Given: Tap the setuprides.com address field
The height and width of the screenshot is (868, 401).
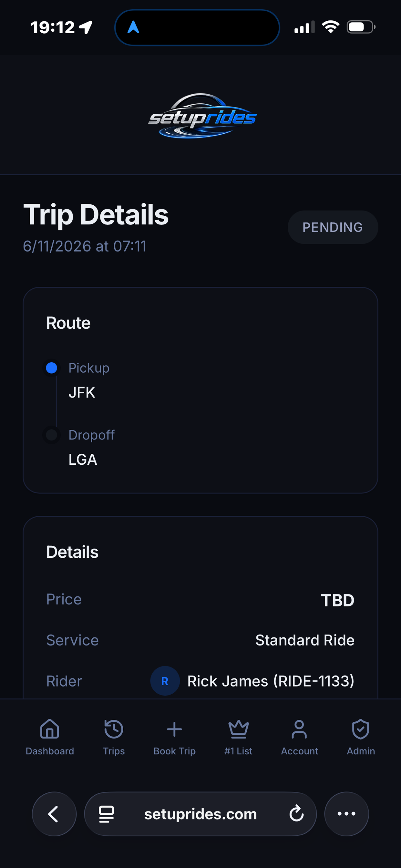Looking at the screenshot, I should pyautogui.click(x=200, y=814).
